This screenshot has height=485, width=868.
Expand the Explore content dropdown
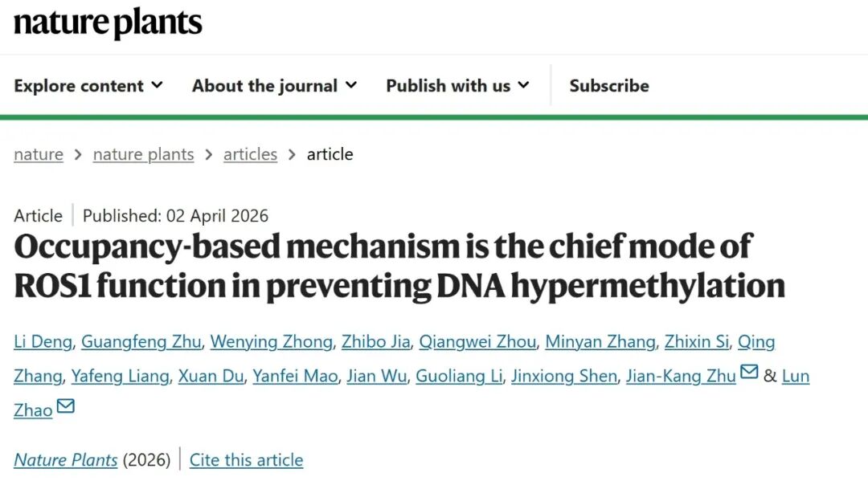click(88, 86)
